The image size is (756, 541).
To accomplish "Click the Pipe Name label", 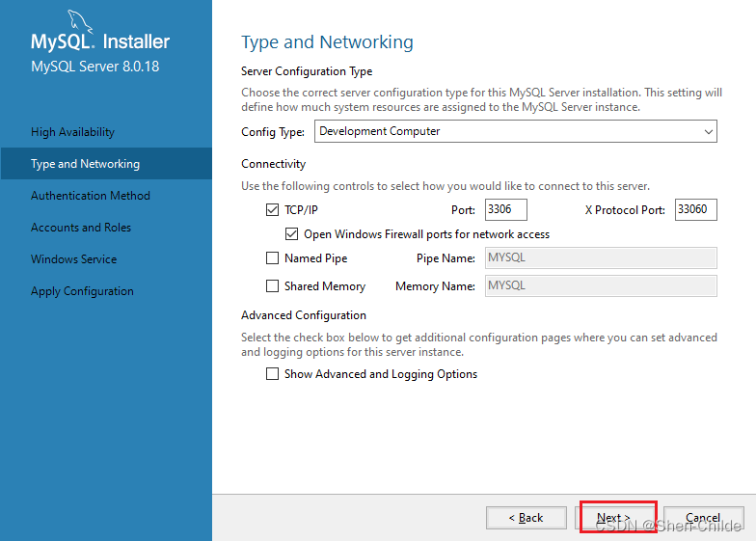I will click(445, 258).
